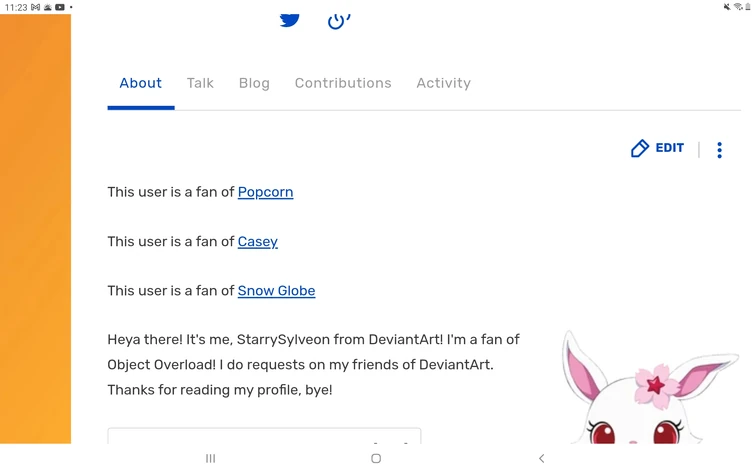Open the Casey link
This screenshot has width=755, height=472.
[258, 242]
